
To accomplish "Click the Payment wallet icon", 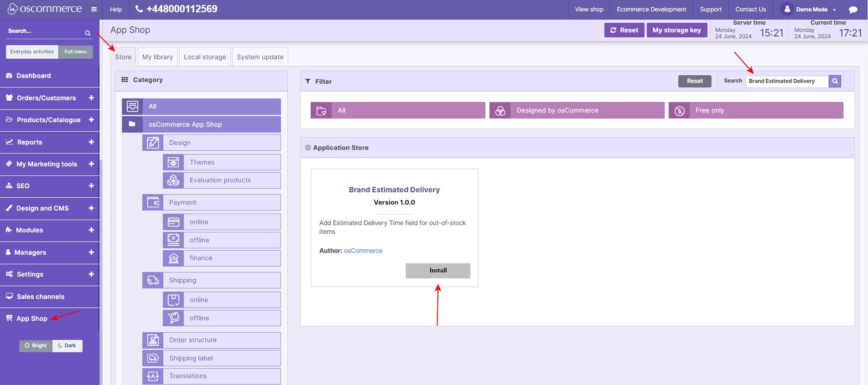I will point(153,202).
